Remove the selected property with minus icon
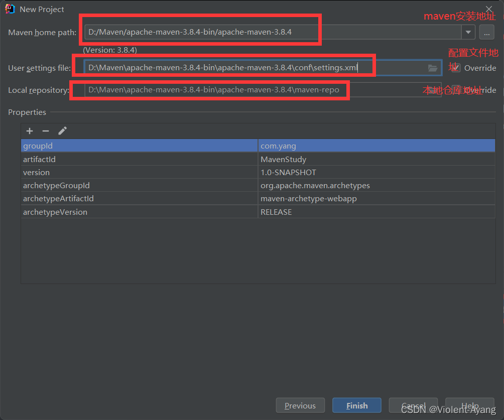The height and width of the screenshot is (420, 504). 46,131
